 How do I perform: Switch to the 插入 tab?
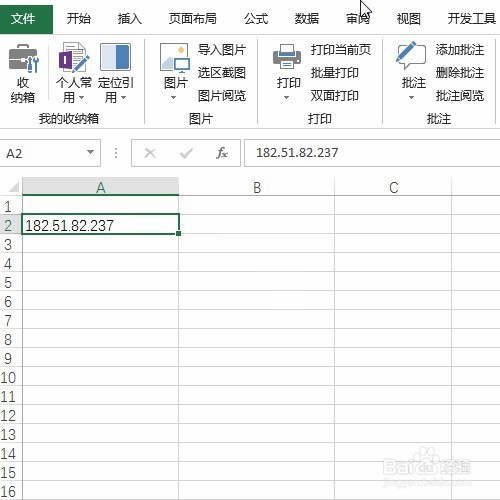[x=130, y=19]
